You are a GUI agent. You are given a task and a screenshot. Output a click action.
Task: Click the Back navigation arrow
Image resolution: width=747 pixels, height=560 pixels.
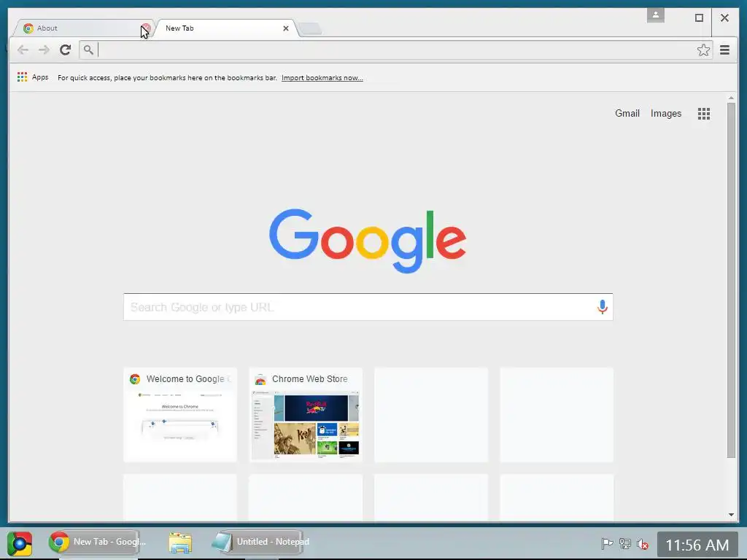pos(23,50)
